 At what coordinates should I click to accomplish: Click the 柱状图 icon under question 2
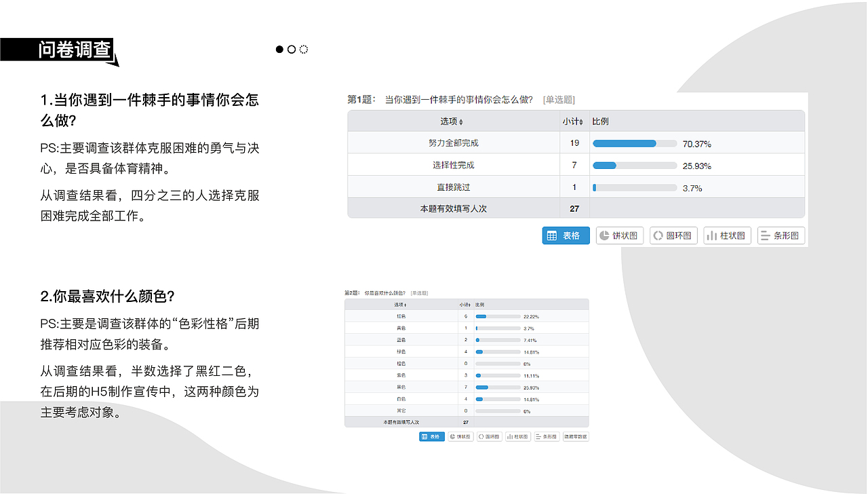517,436
